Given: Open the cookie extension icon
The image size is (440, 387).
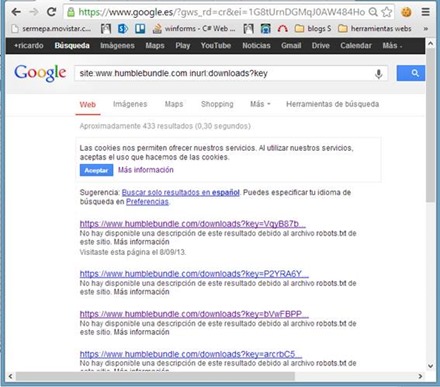Looking at the screenshot, I should coord(406,12).
